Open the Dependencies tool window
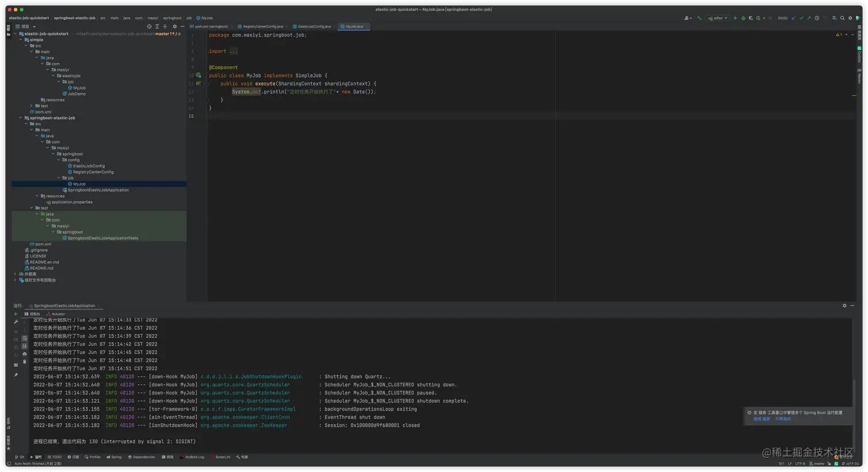 pos(142,457)
